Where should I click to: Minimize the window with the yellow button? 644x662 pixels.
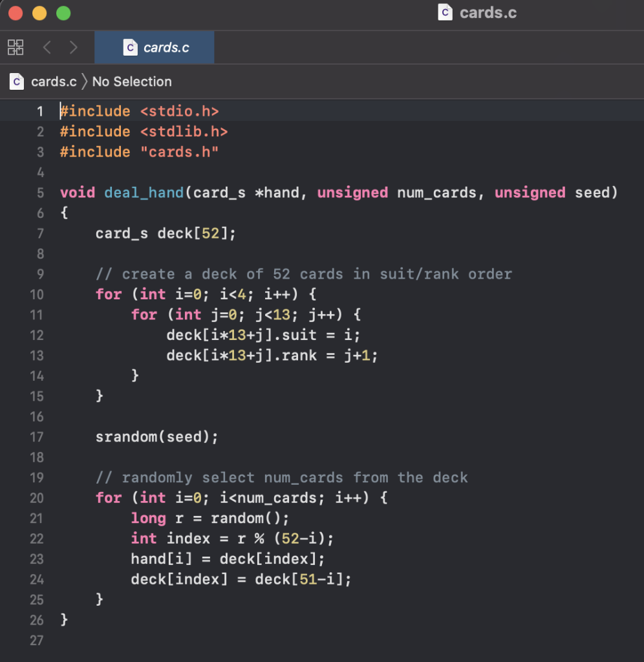tap(39, 13)
